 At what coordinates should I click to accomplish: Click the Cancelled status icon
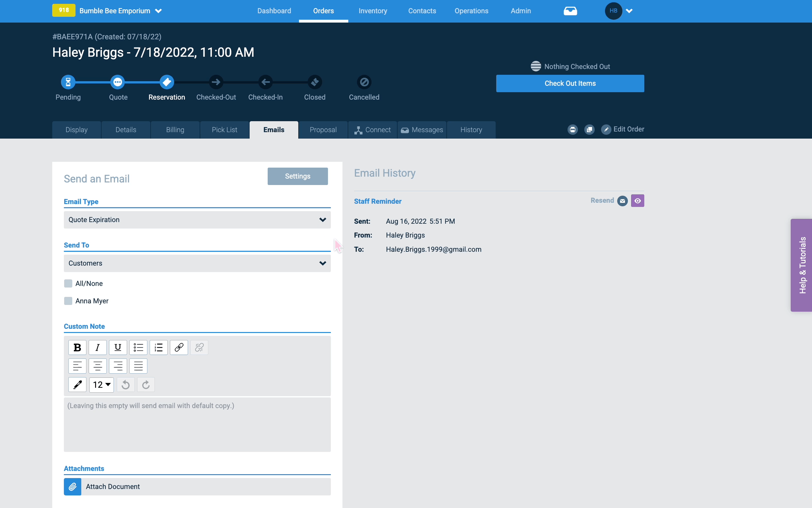pos(364,82)
